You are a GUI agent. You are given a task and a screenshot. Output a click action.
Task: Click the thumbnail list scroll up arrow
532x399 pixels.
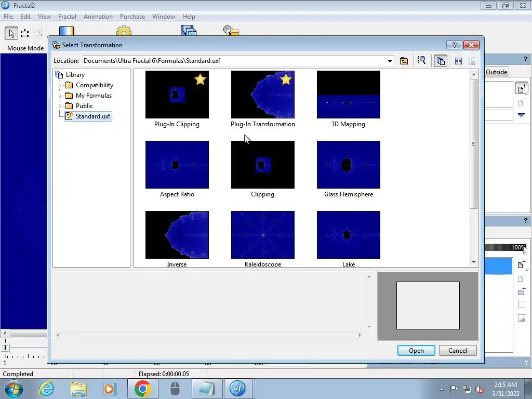[474, 74]
